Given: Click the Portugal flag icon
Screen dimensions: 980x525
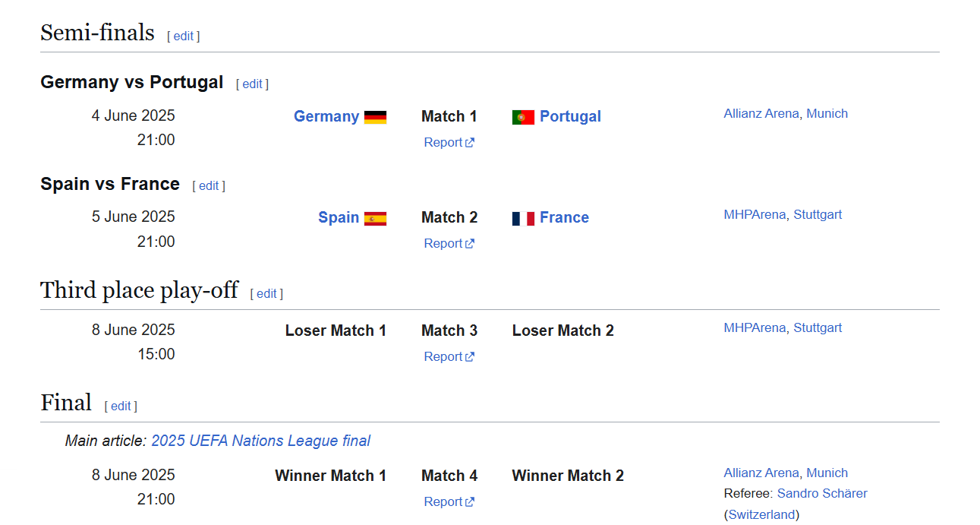Looking at the screenshot, I should coord(523,117).
